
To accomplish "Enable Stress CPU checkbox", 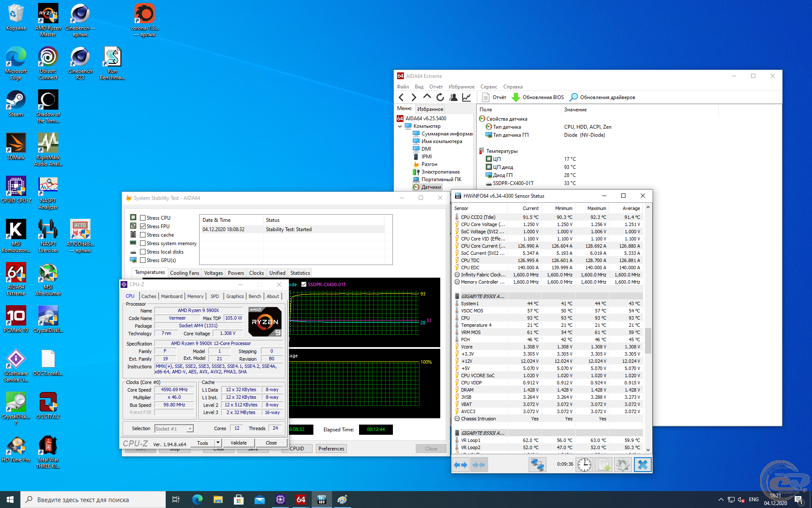I will pos(143,218).
